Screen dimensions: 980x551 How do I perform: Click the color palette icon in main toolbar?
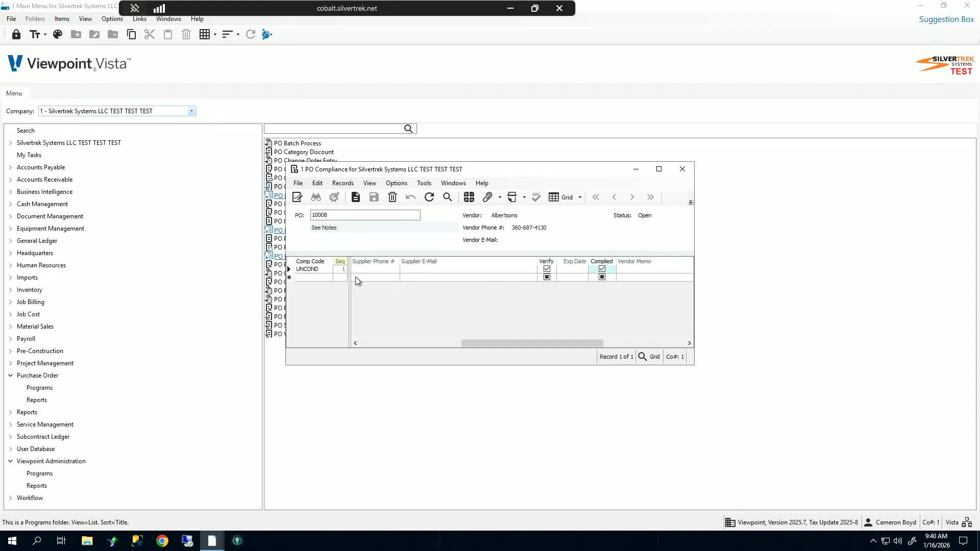58,34
